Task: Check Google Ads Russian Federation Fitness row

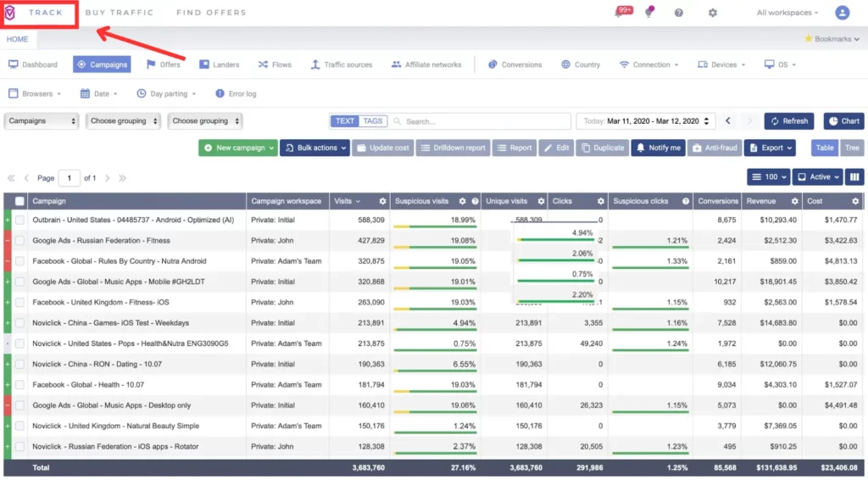Action: [20, 240]
